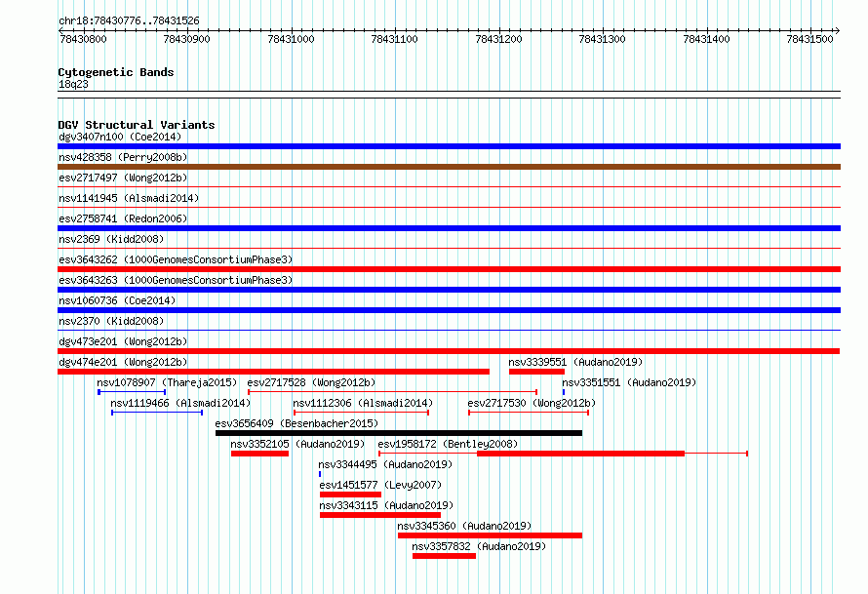Select the red esv3643262 variant bar
The image size is (868, 594).
tap(449, 269)
